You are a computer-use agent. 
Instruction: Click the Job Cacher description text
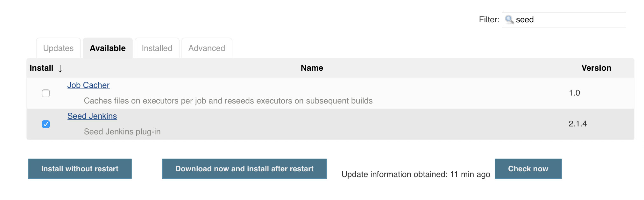pyautogui.click(x=228, y=101)
